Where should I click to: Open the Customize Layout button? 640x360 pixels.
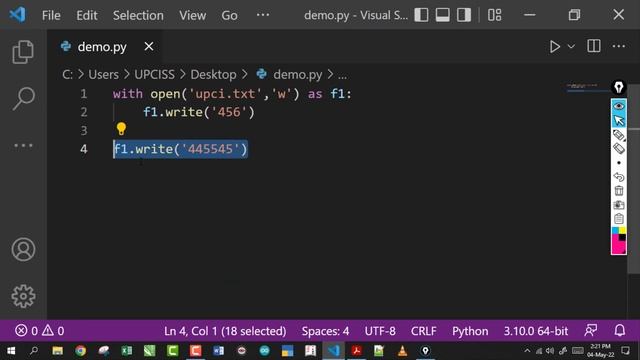point(495,15)
